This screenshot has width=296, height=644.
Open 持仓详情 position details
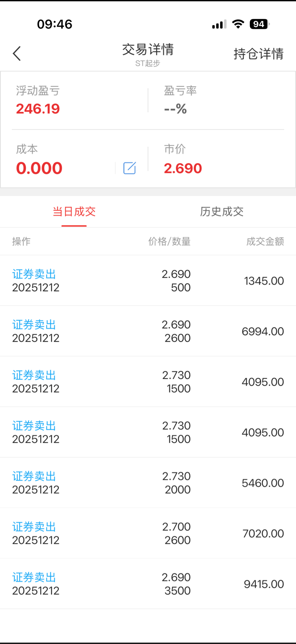pos(258,54)
